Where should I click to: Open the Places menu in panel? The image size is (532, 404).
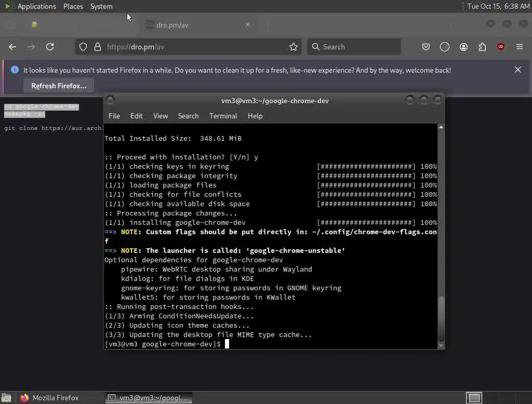(73, 6)
